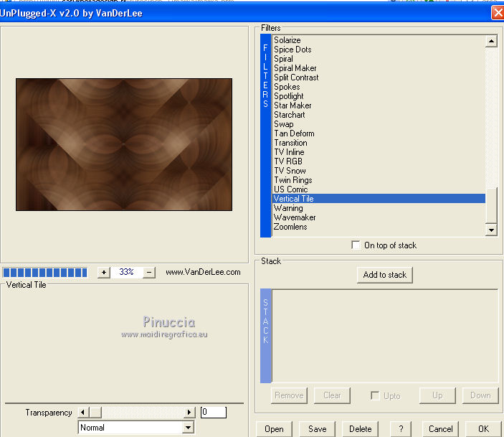
Task: Move stack item Down
Action: tap(480, 395)
